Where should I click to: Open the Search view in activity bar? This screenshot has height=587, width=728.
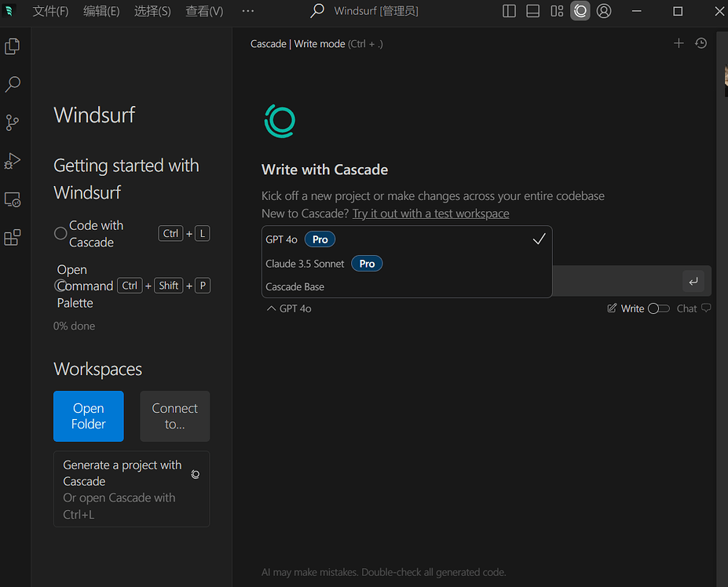(13, 84)
